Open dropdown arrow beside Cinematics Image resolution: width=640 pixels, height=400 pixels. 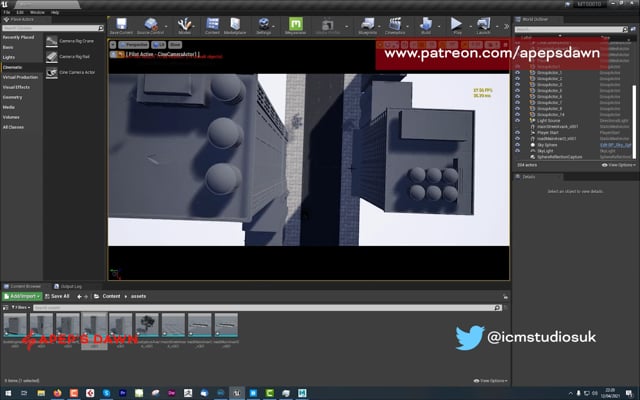tap(409, 27)
